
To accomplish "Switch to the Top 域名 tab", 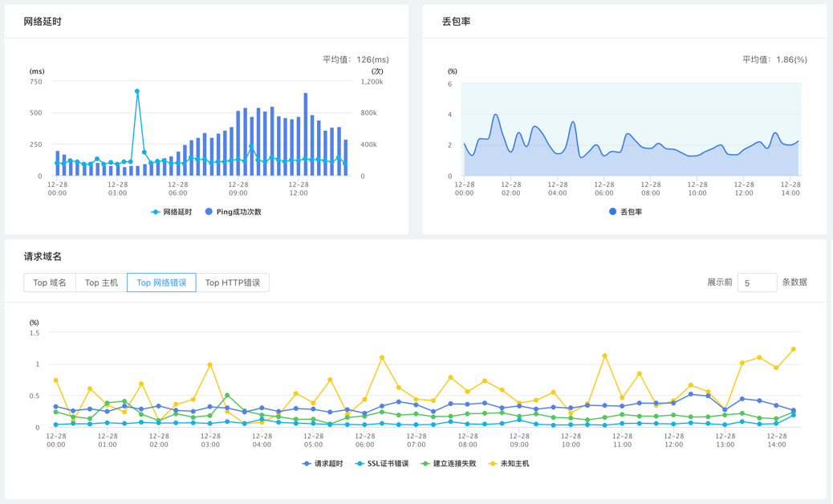I will [x=50, y=282].
